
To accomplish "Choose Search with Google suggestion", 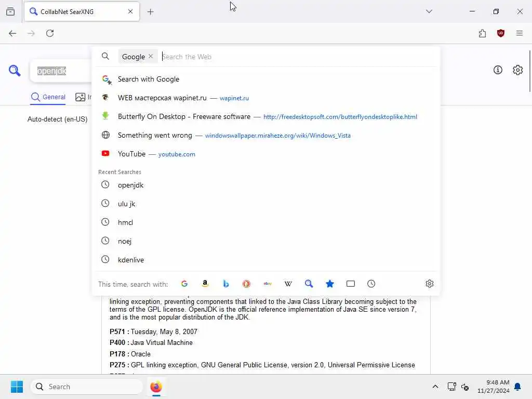I will (x=267, y=79).
